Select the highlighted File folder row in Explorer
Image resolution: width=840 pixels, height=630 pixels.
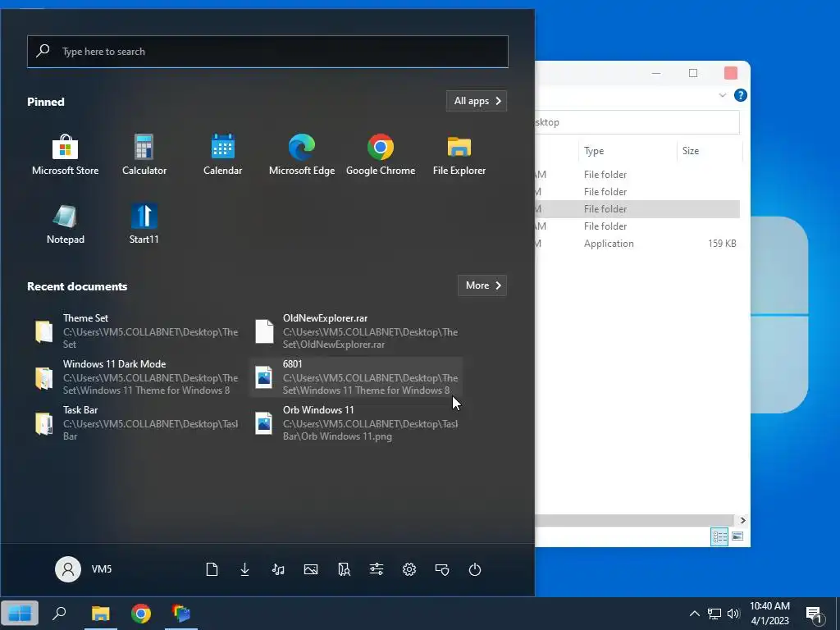[637, 209]
